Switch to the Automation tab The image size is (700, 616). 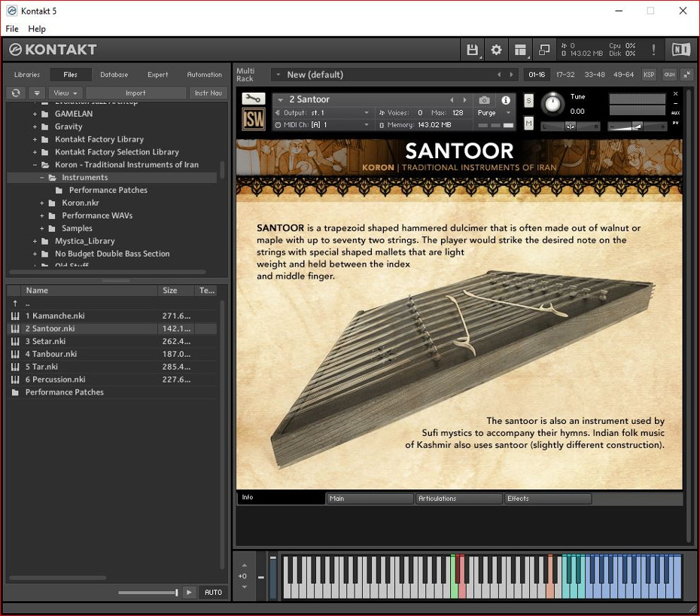(204, 75)
